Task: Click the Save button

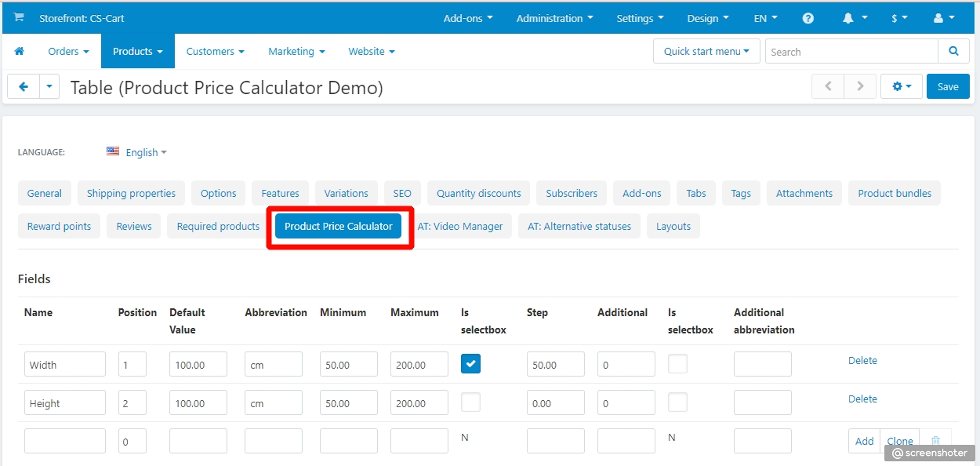Action: tap(947, 87)
